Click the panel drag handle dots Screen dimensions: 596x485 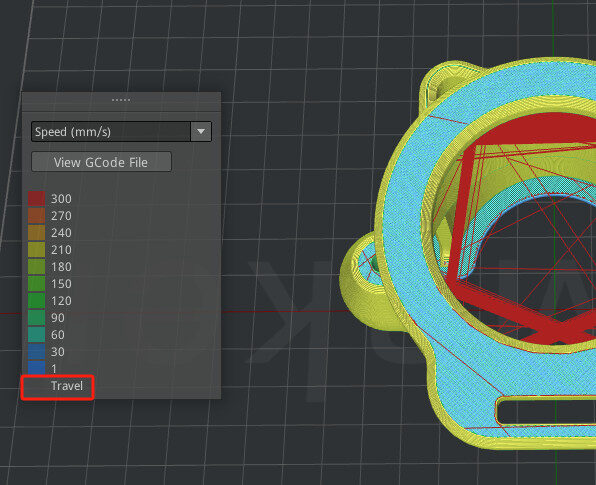point(121,100)
